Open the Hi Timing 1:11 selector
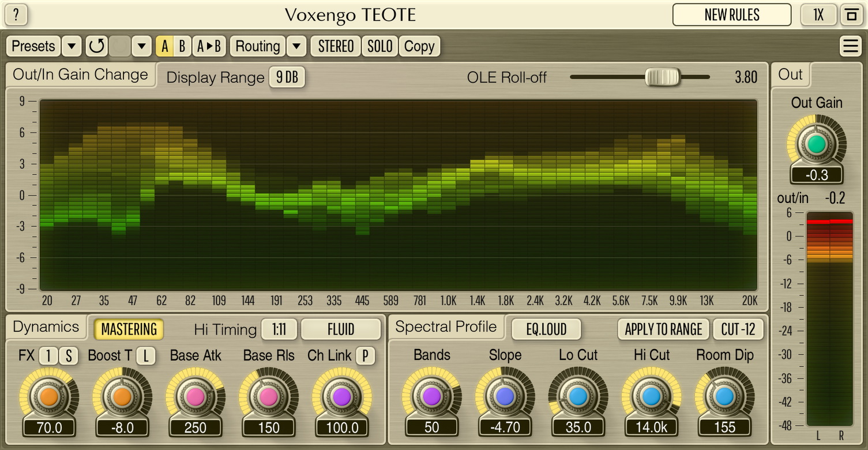 coord(279,329)
